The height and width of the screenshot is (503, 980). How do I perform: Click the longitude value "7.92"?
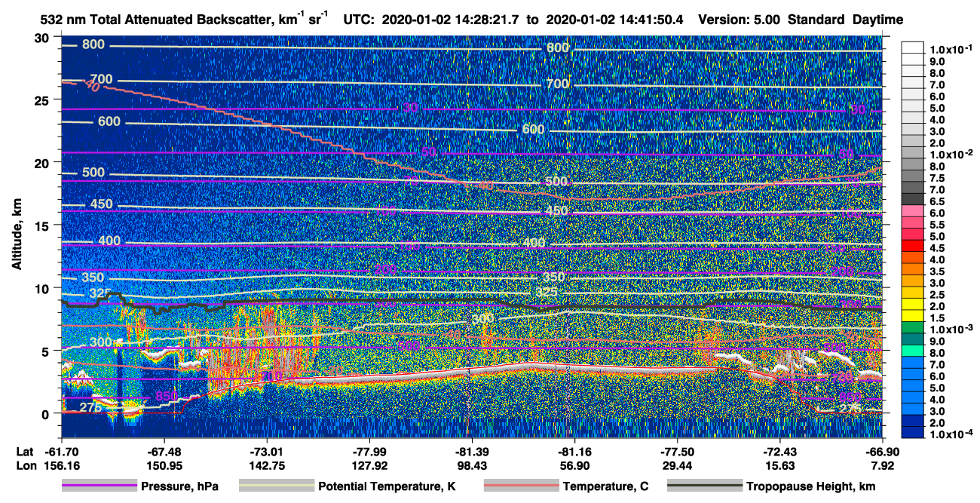(883, 465)
